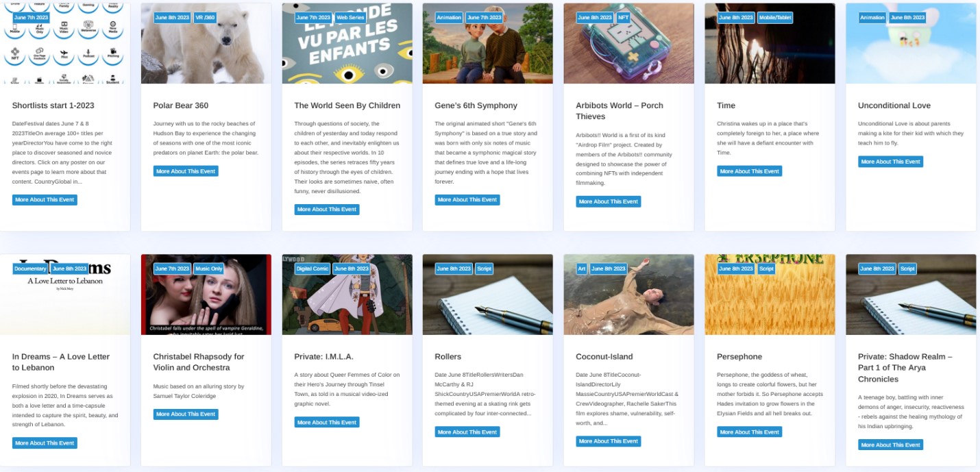
Task: Open the Rollers event title
Action: (x=448, y=357)
